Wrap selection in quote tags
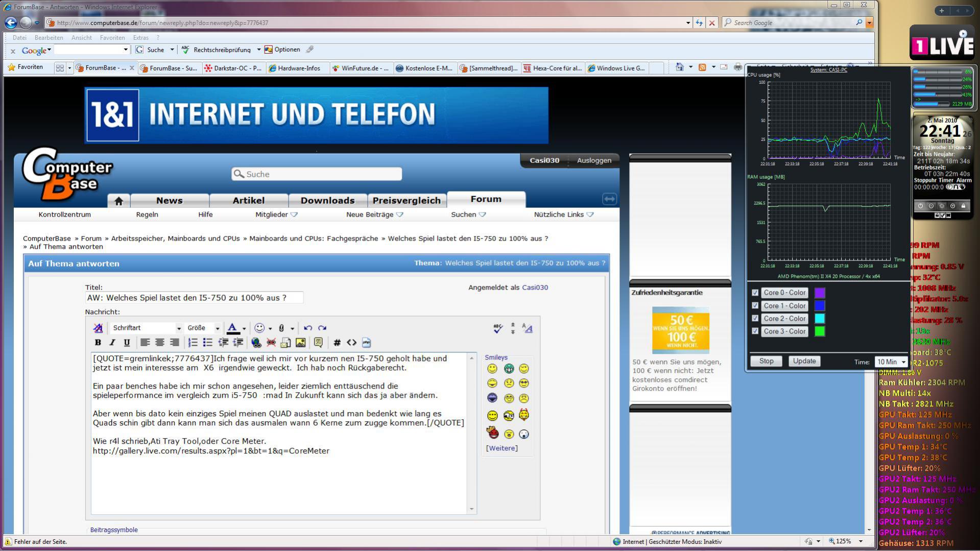980x551 pixels. pos(319,343)
